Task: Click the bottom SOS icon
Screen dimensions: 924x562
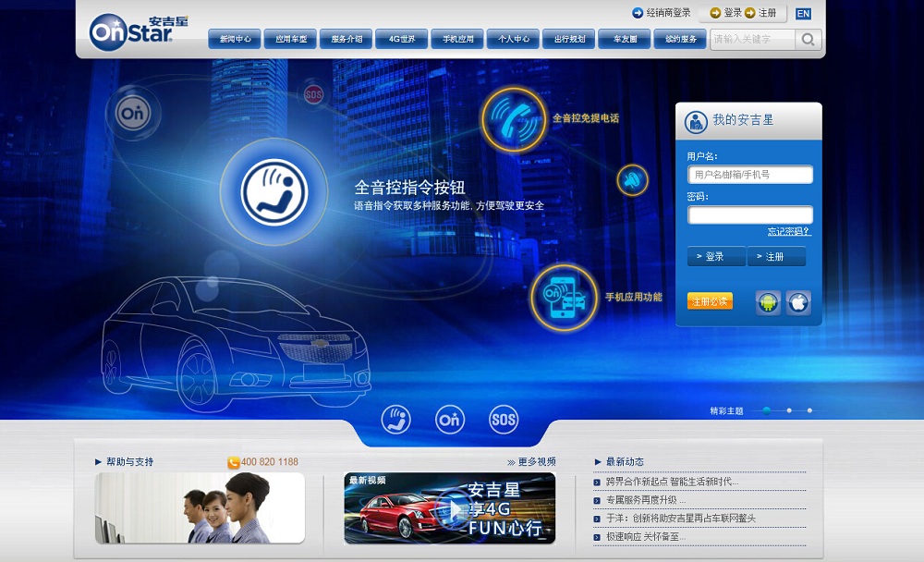Action: pos(504,420)
